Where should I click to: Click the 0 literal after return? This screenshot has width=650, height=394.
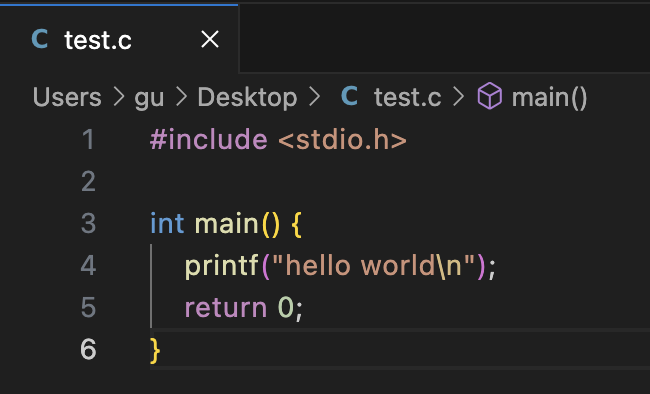286,307
